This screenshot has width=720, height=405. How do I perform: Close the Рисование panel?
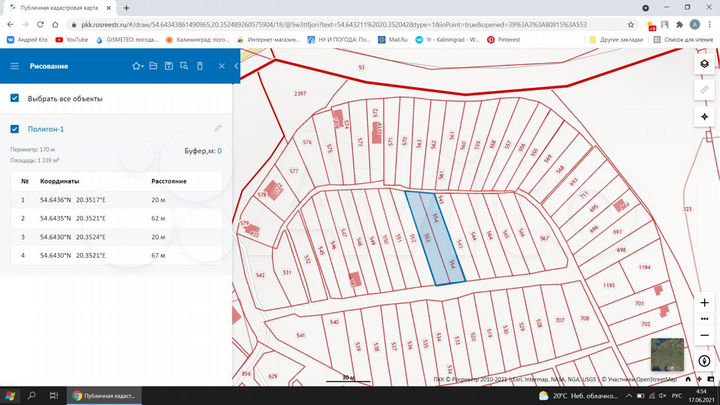[x=221, y=66]
